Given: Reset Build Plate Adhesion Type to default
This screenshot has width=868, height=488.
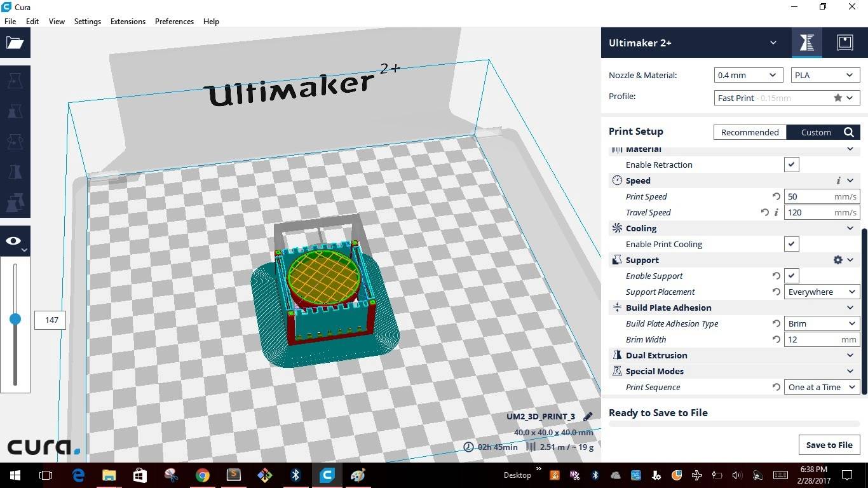Looking at the screenshot, I should 776,324.
